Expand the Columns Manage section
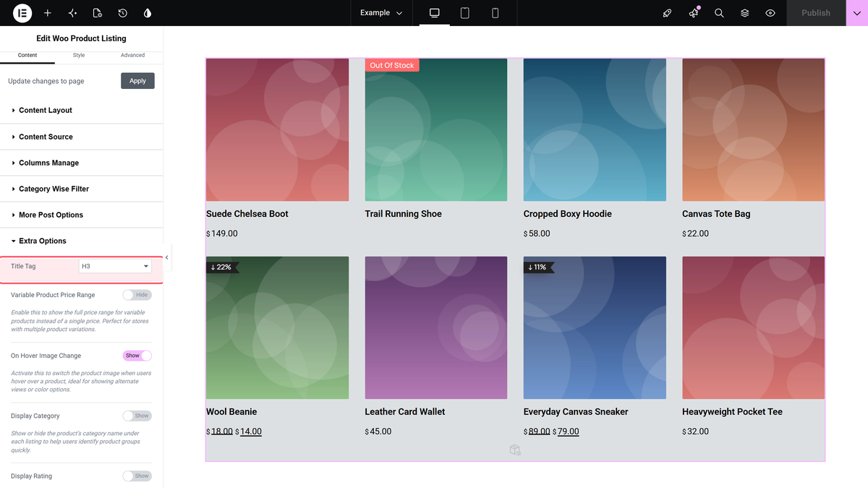This screenshot has height=488, width=868. [82, 163]
